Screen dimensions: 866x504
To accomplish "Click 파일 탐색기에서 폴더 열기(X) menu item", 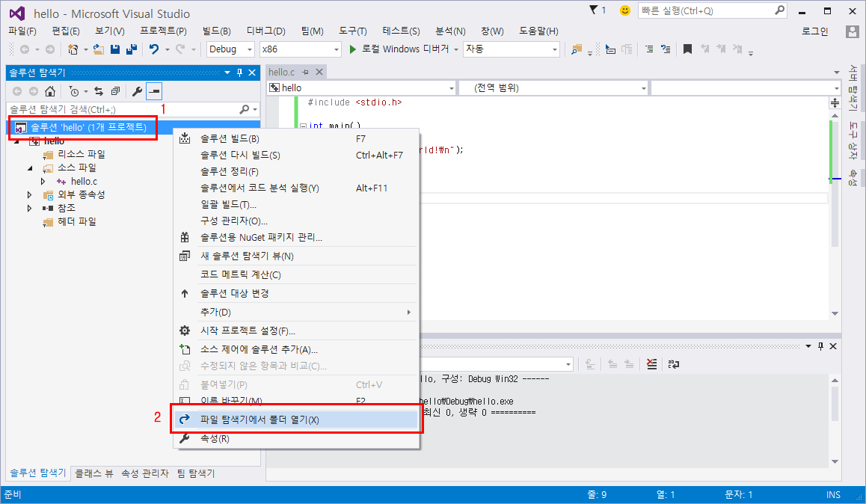I will 297,420.
